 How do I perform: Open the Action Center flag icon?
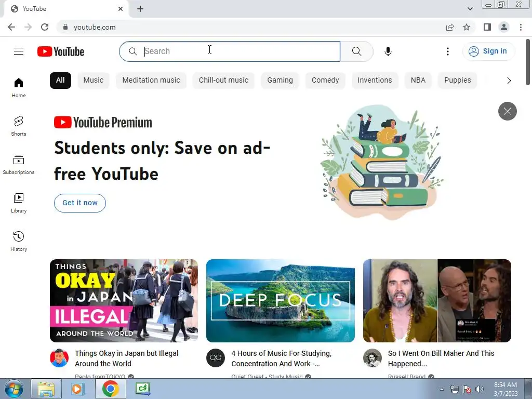point(467,389)
